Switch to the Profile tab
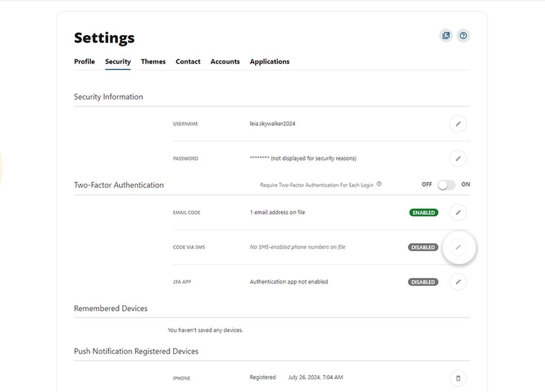The width and height of the screenshot is (545, 392). [84, 62]
